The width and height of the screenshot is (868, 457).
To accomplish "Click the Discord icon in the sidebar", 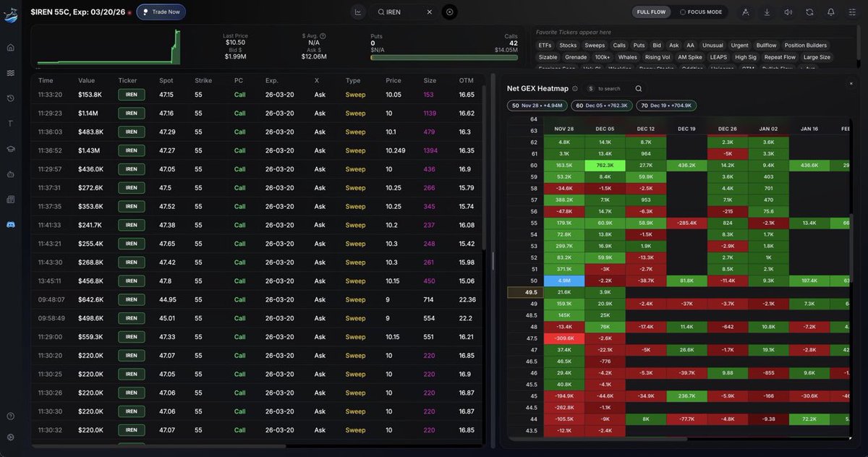I will coord(9,224).
